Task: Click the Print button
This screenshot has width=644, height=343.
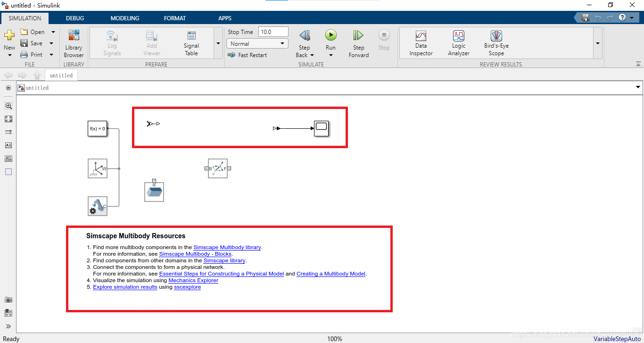Action: point(32,55)
